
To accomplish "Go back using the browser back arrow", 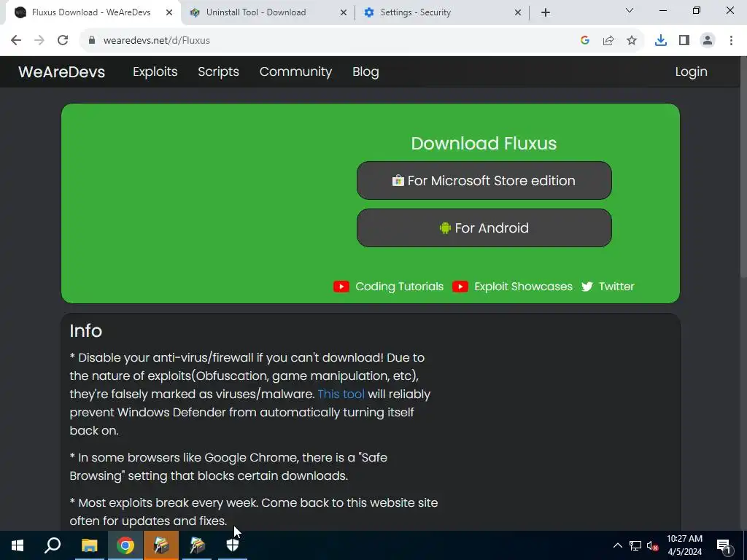I will [x=16, y=41].
